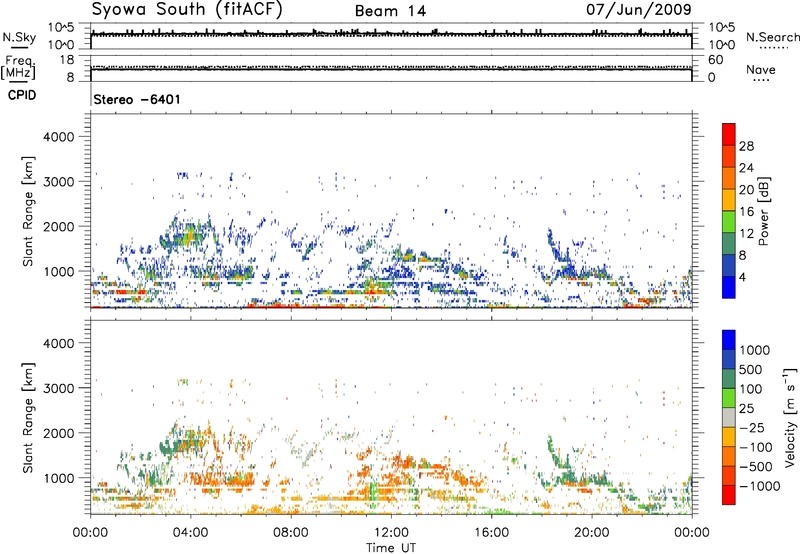Pick the orange 20–24 dB power segment

click(729, 178)
